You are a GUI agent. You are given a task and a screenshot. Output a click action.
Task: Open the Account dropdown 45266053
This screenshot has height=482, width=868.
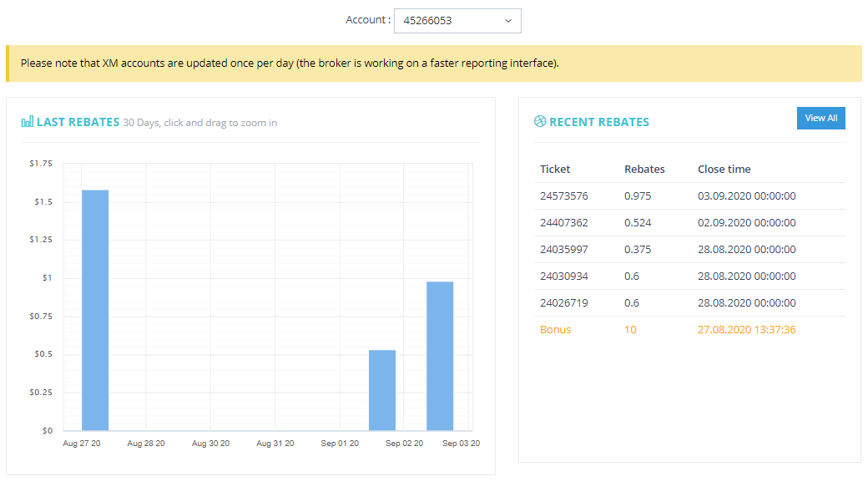[x=457, y=21]
